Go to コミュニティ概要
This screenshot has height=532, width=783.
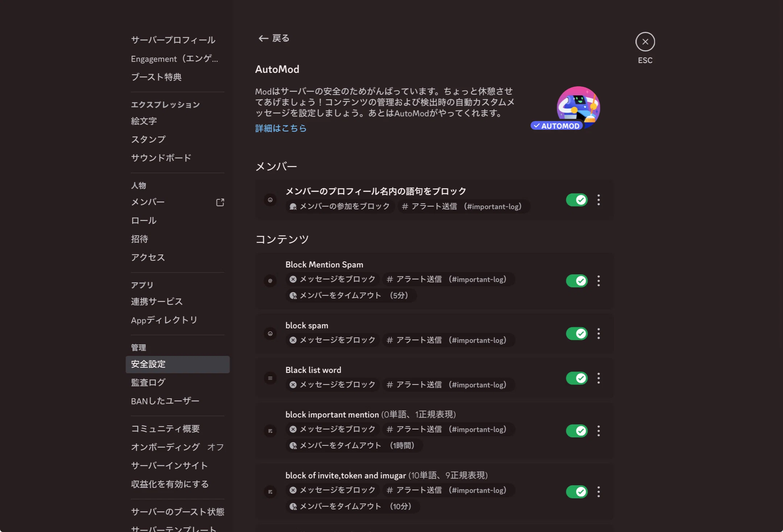pyautogui.click(x=178, y=429)
